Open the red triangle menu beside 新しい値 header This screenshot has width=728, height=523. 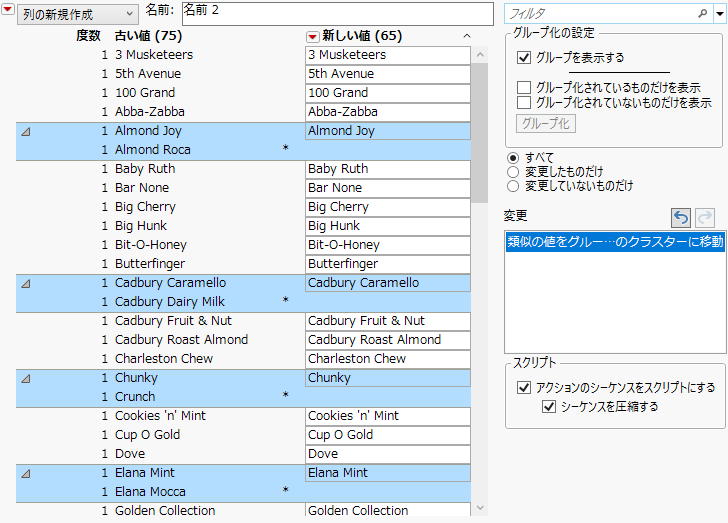(x=313, y=36)
